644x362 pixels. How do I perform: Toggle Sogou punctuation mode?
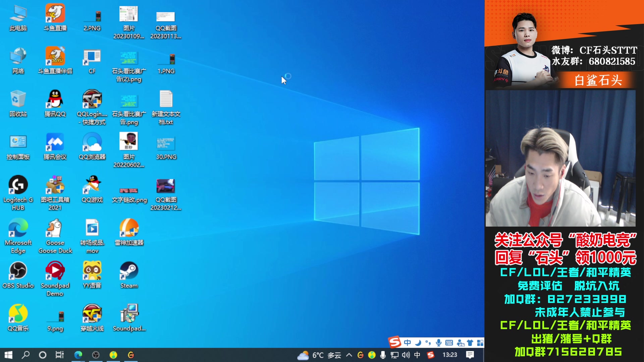[x=428, y=343]
